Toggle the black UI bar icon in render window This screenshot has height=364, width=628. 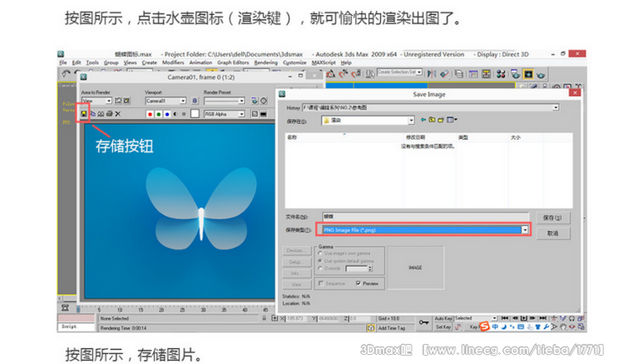point(263,114)
